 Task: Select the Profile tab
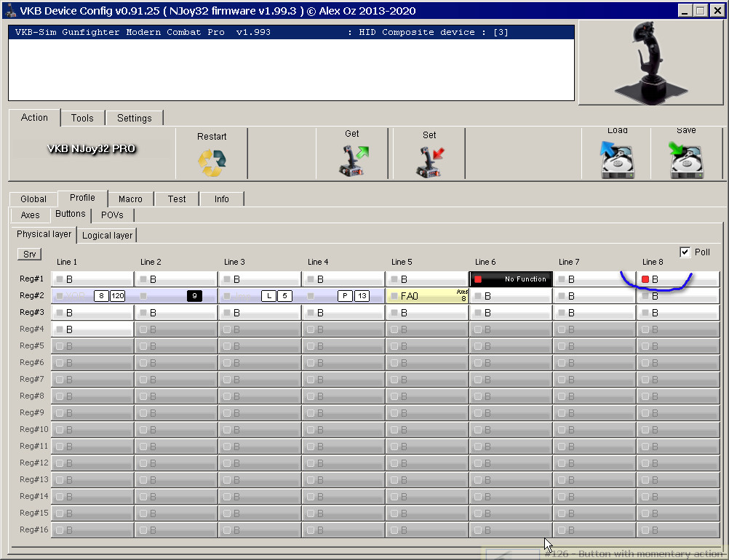click(x=82, y=198)
